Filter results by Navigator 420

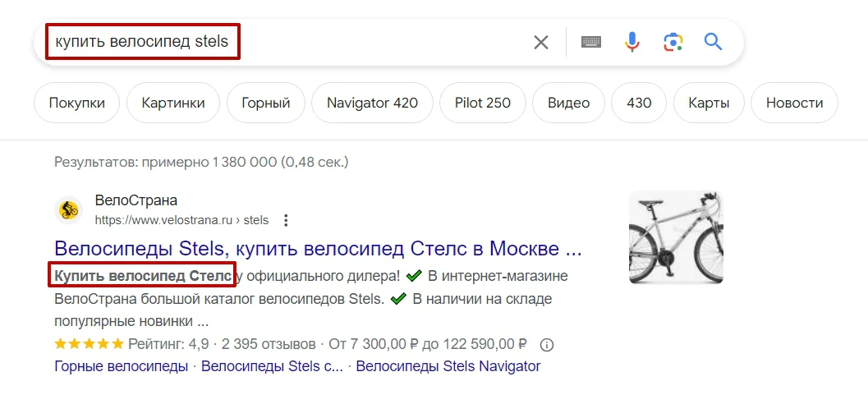(372, 103)
